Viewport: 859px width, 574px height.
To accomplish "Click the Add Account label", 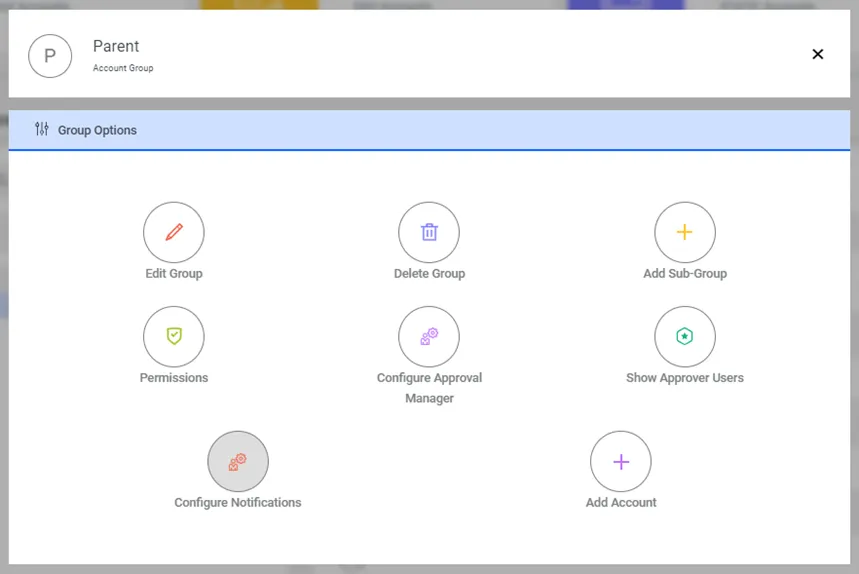I will tap(621, 503).
